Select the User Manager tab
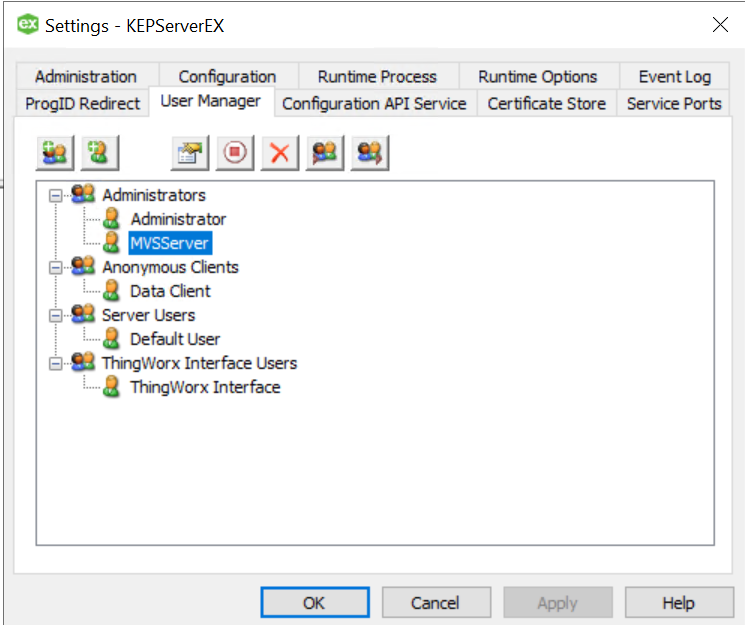The width and height of the screenshot is (745, 625). (x=211, y=101)
